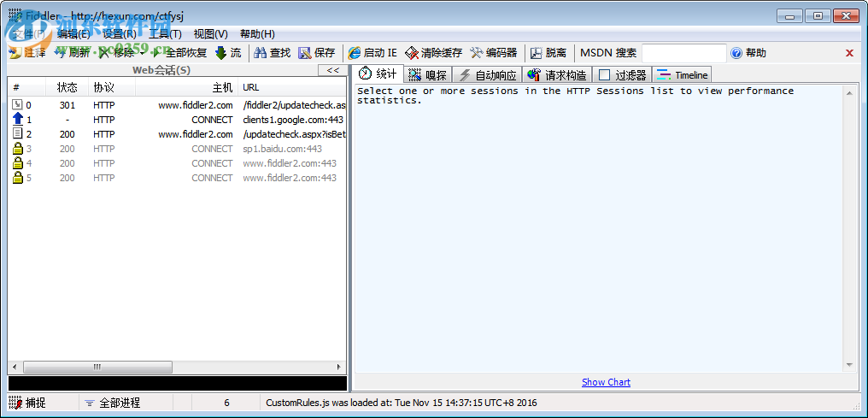Sort sessions by 协议 column header
Image resolution: width=868 pixels, height=418 pixels.
tap(112, 87)
